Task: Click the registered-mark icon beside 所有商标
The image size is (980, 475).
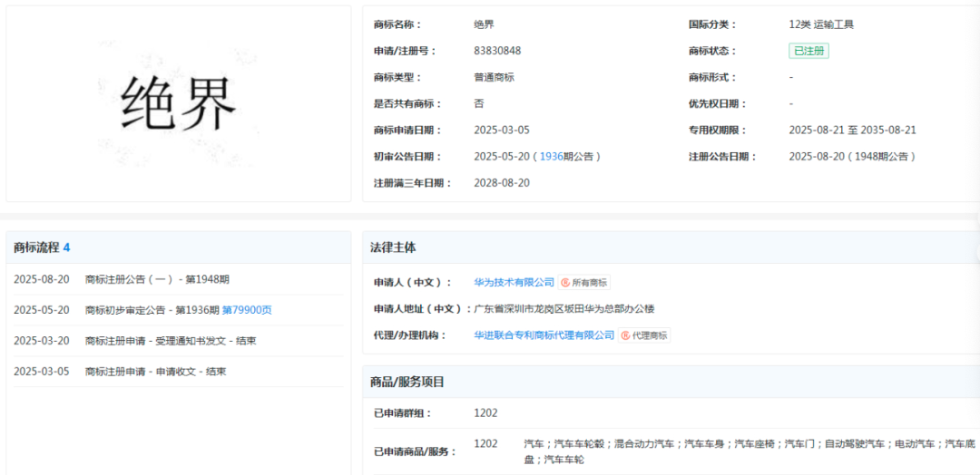Action: coord(564,283)
